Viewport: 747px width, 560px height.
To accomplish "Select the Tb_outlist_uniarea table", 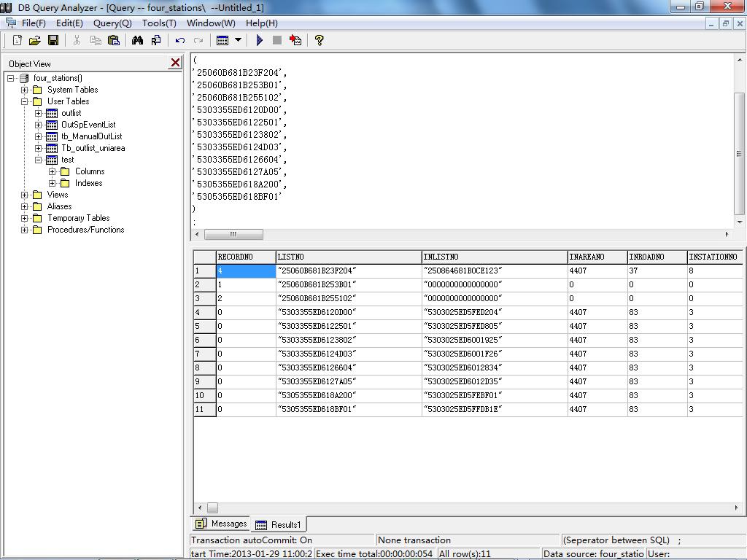I will click(93, 148).
